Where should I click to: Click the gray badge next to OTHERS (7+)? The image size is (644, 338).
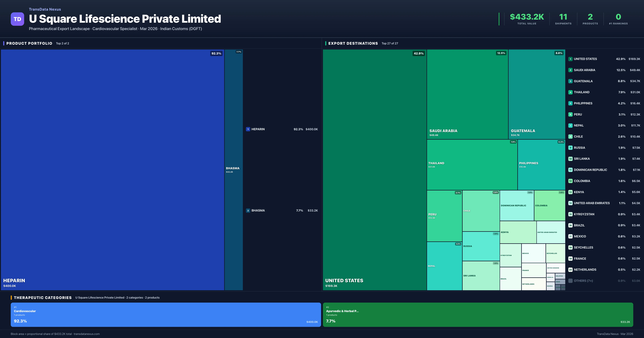(x=570, y=280)
